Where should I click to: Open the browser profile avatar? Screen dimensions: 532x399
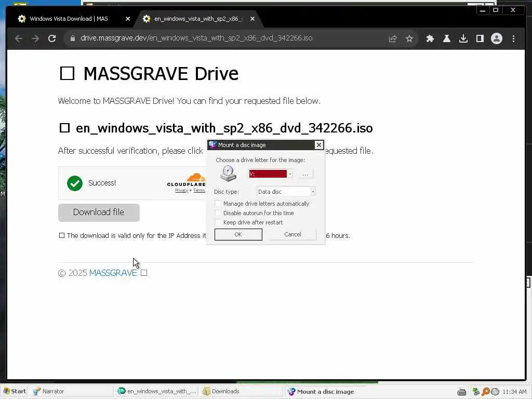click(x=496, y=38)
